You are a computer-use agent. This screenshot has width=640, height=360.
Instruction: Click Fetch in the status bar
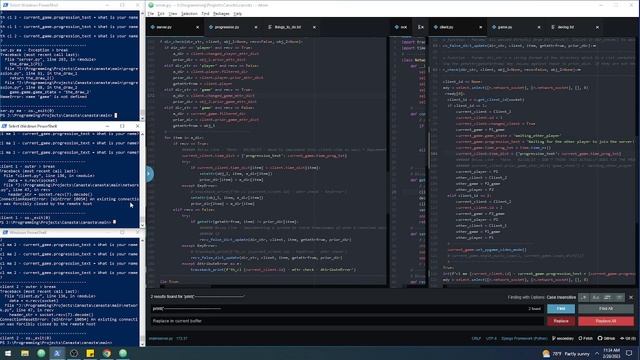pos(586,338)
